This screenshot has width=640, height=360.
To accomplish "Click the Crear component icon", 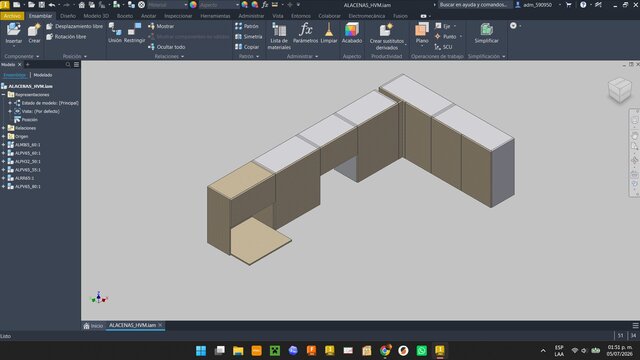I will [x=34, y=30].
